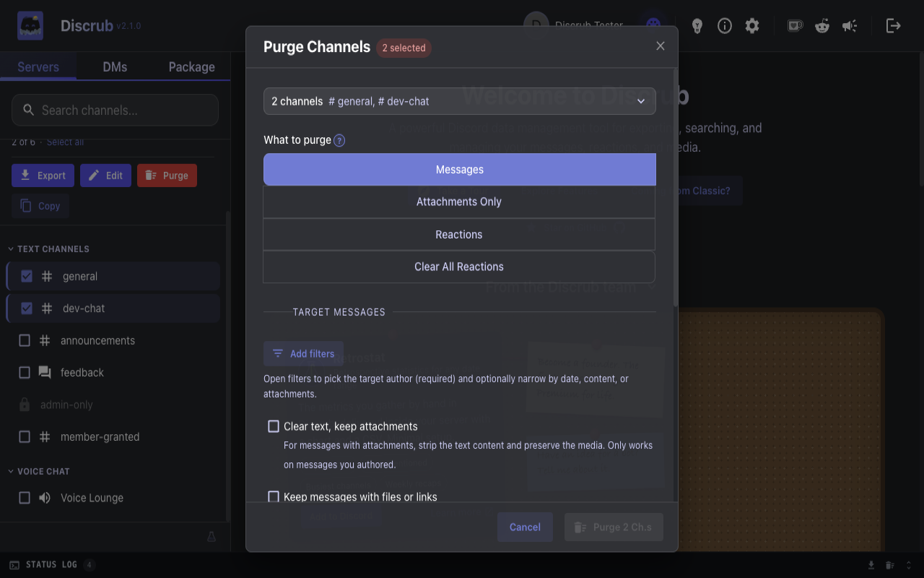
Task: Click the purple Discord face icon in header
Action: [653, 26]
